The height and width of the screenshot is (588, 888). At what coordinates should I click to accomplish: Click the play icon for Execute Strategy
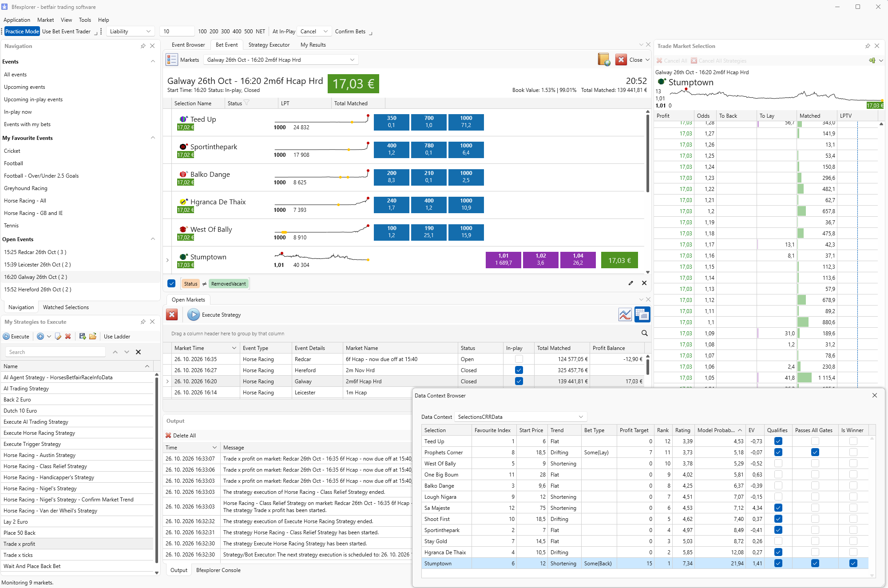coord(193,315)
